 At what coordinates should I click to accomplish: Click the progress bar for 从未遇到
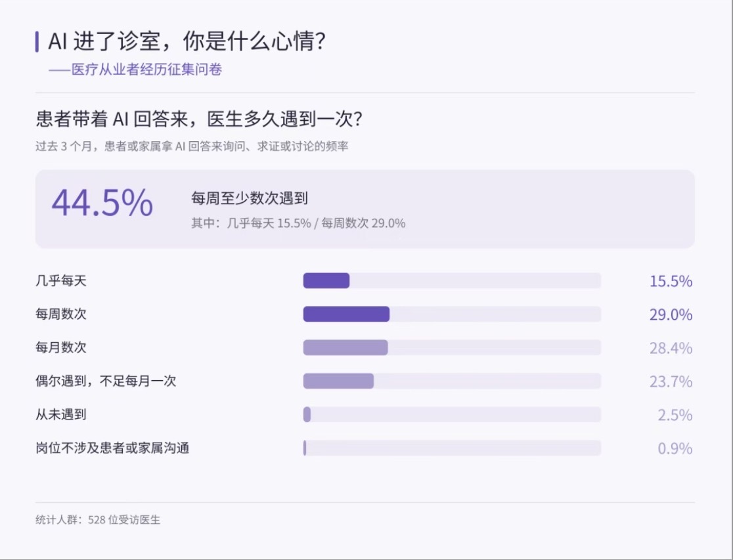tap(452, 415)
